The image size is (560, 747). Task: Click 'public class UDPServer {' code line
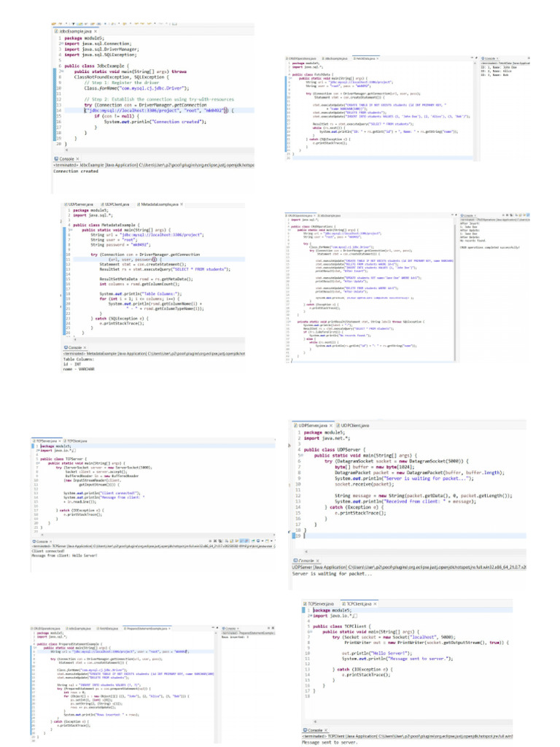point(334,449)
